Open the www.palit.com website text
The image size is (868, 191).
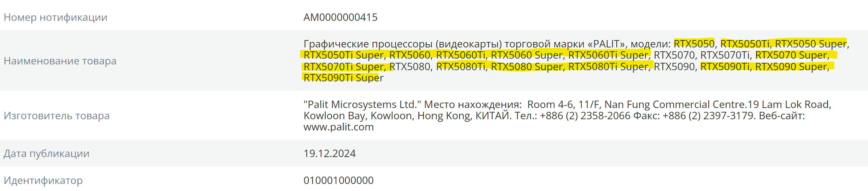(x=339, y=127)
